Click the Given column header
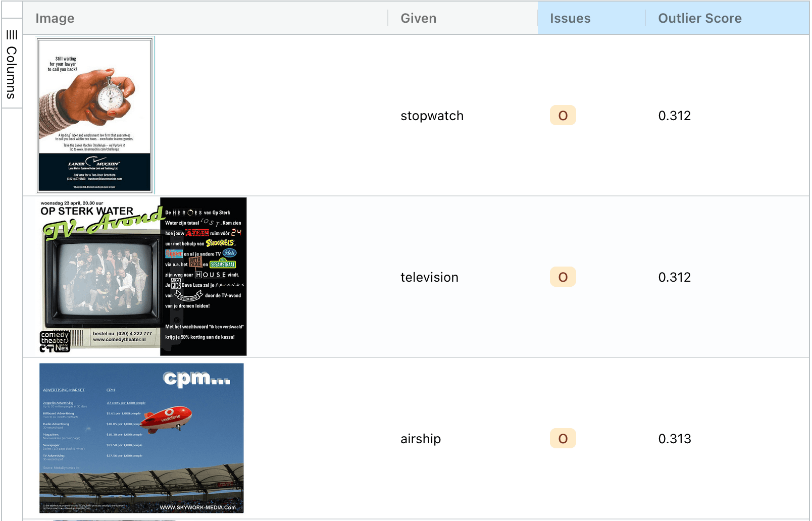 tap(418, 18)
